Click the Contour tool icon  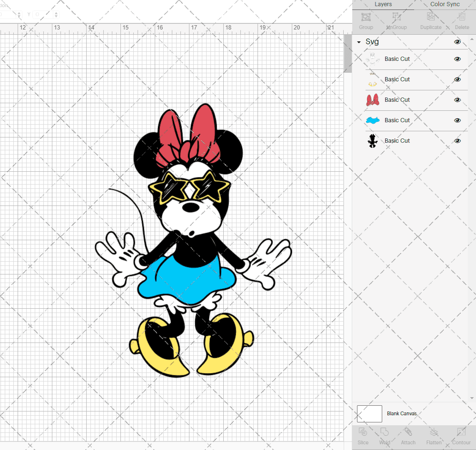click(461, 432)
